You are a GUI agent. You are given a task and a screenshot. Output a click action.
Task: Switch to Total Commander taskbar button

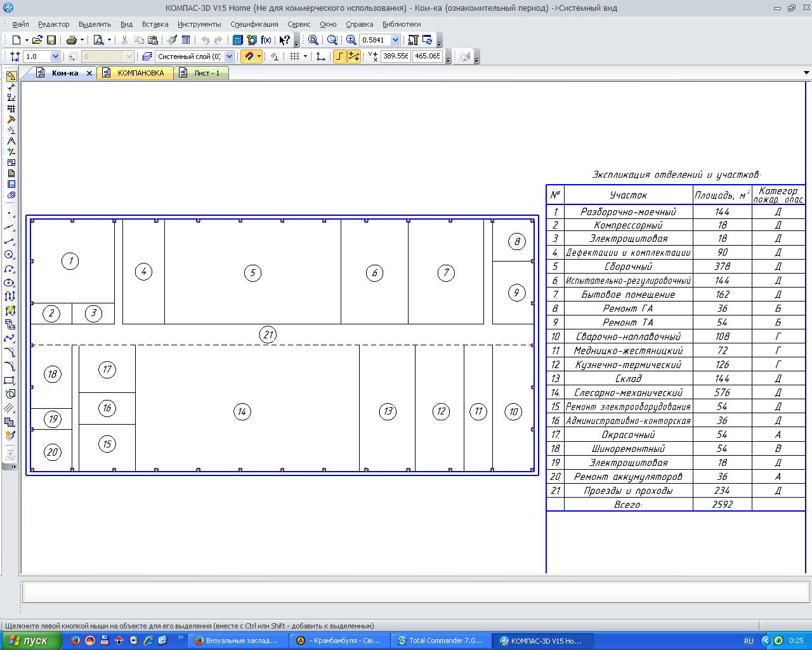coord(440,640)
